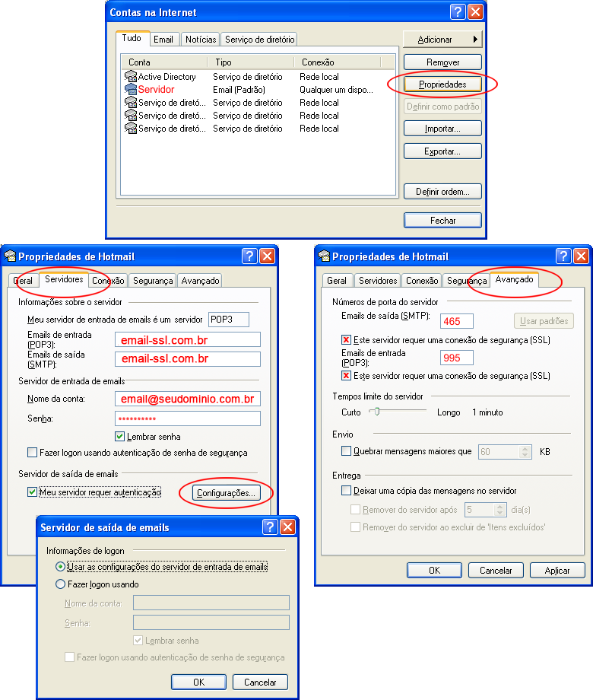Image resolution: width=593 pixels, height=700 pixels.
Task: Select Servidores tab in left Propriedades window
Action: click(x=65, y=279)
